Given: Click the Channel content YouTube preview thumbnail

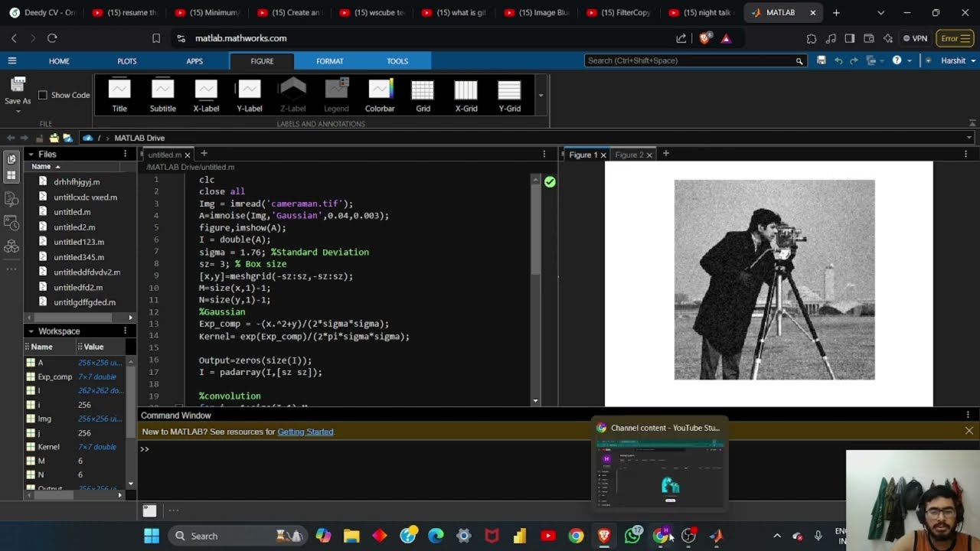Looking at the screenshot, I should click(661, 474).
